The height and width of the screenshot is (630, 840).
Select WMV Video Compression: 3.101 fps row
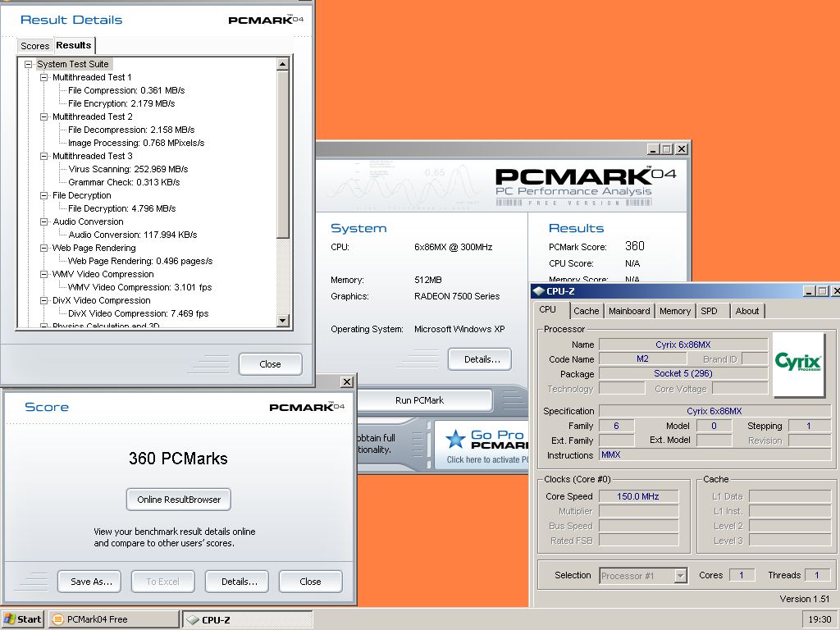pos(139,288)
